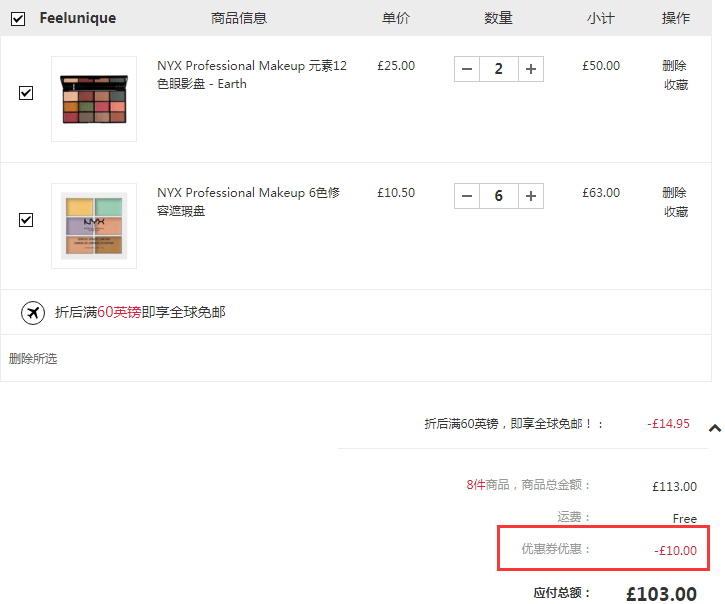
Task: Click the 8件商品，商品总金额 label
Action: click(x=528, y=485)
